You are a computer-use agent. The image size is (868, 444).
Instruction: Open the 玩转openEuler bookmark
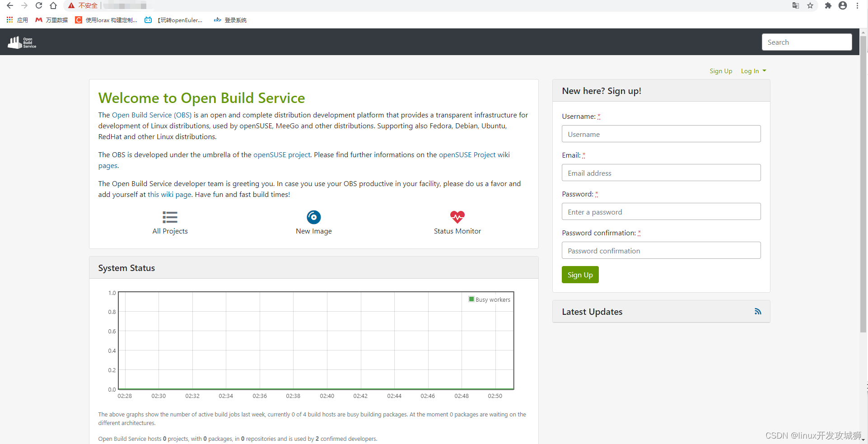173,20
